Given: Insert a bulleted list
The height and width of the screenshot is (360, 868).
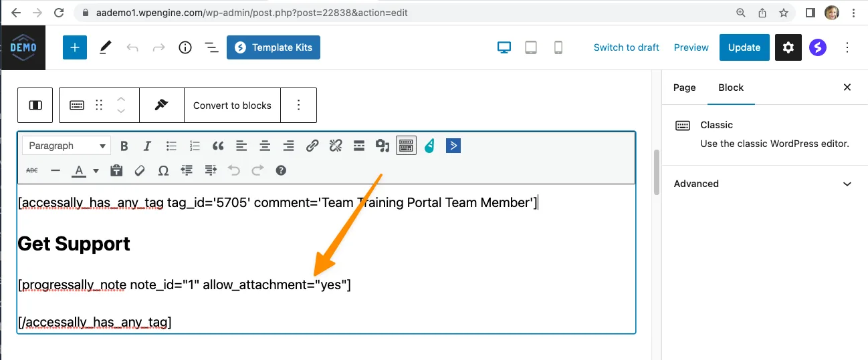Looking at the screenshot, I should pos(171,146).
